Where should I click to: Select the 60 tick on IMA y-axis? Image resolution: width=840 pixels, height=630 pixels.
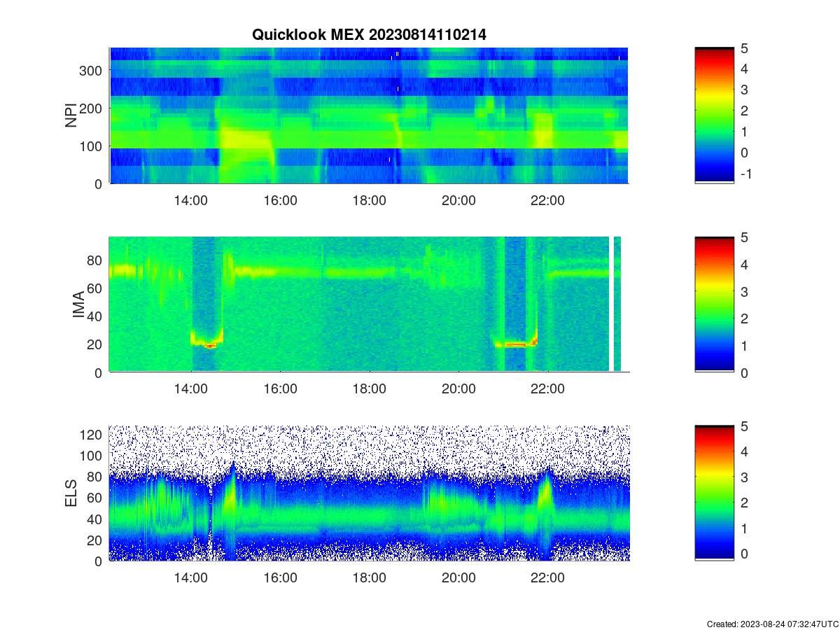96,288
